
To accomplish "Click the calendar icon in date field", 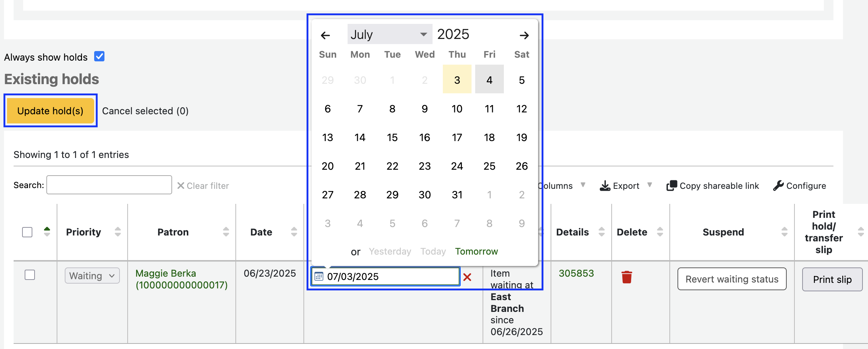I will pyautogui.click(x=319, y=277).
